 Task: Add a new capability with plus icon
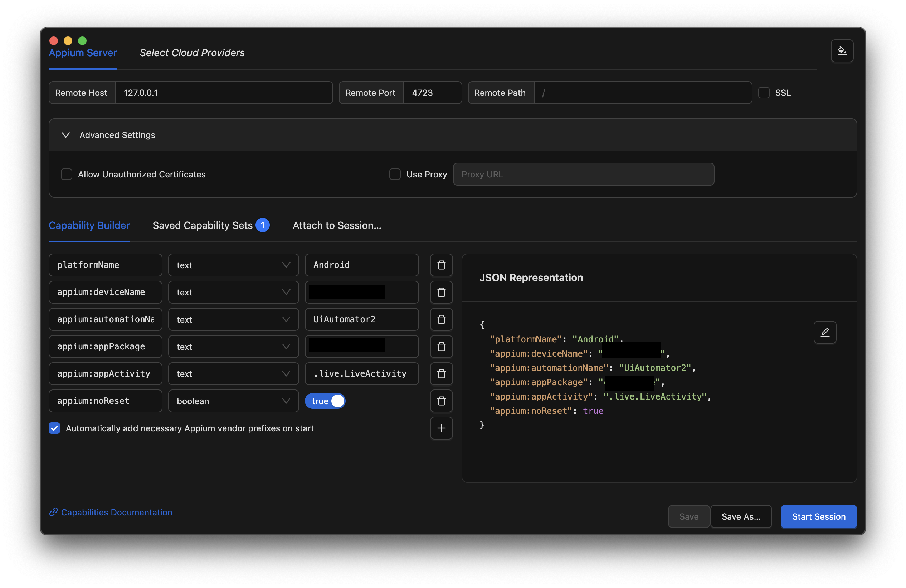point(441,428)
